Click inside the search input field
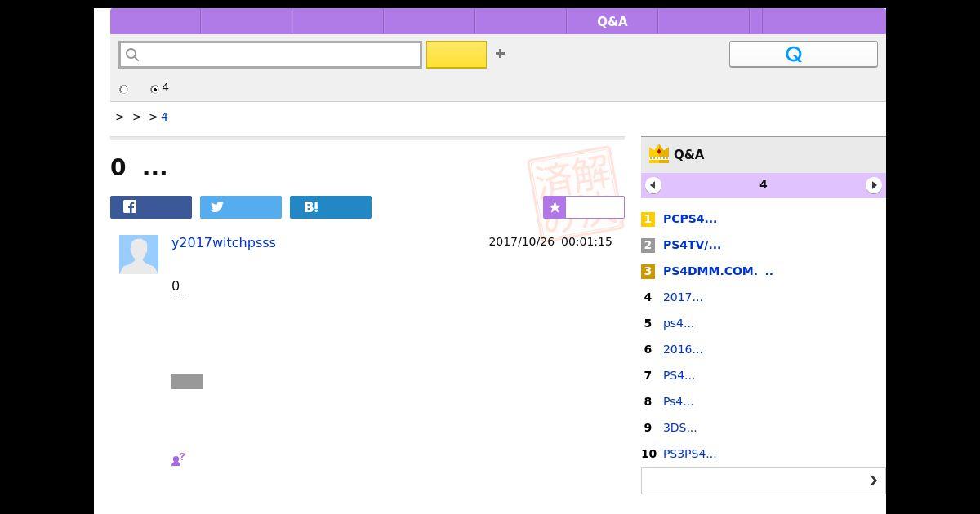980x514 pixels. click(x=270, y=55)
